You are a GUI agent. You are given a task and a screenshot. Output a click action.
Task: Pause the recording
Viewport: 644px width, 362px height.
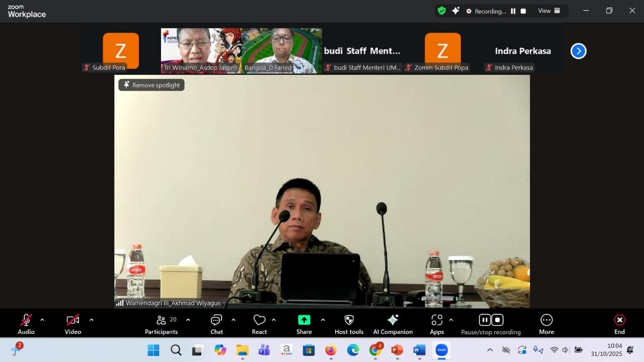(x=484, y=320)
